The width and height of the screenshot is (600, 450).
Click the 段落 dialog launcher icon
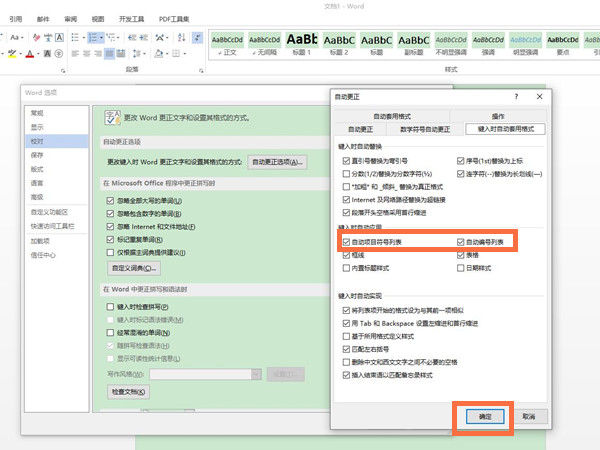click(x=199, y=71)
